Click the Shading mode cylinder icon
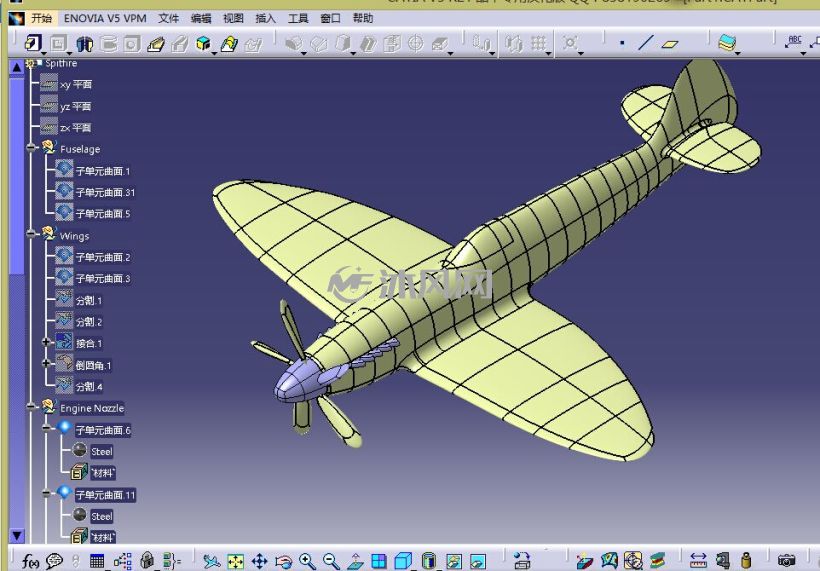Screen dimensions: 820x571 click(428, 561)
